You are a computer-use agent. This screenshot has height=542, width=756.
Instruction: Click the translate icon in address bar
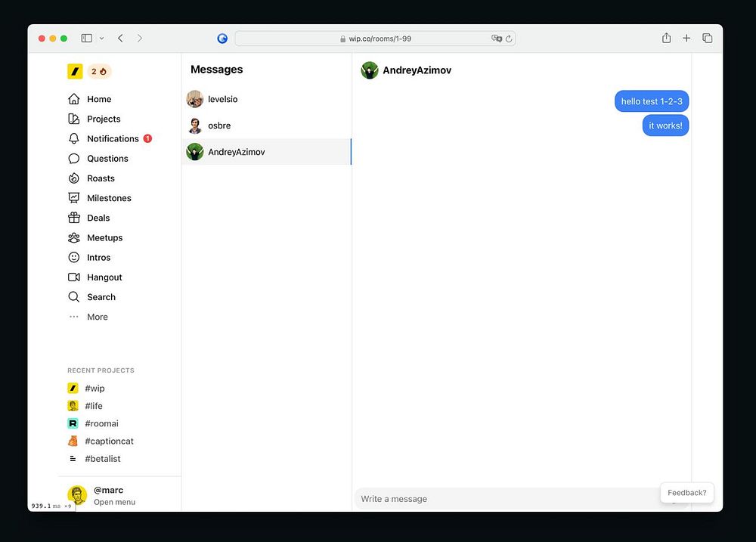[496, 38]
